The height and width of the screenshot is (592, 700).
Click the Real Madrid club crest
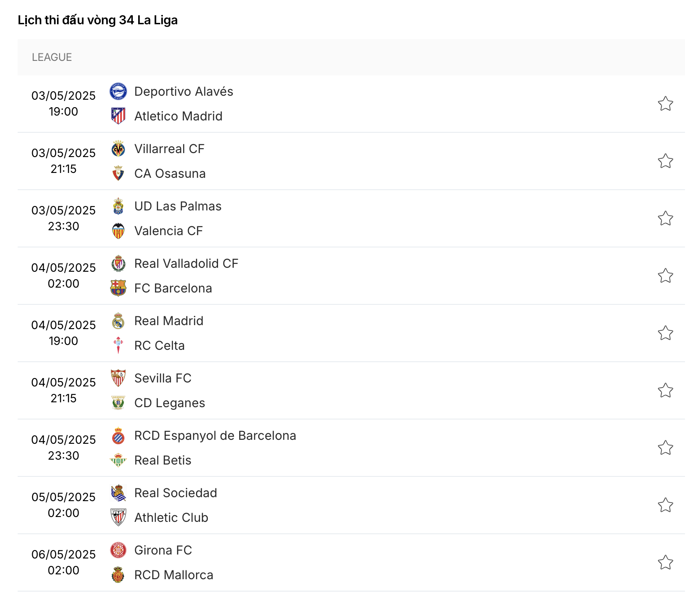118,321
